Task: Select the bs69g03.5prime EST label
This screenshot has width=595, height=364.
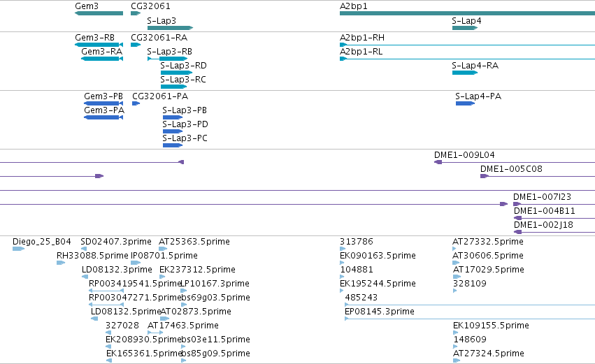Action: pyautogui.click(x=215, y=298)
